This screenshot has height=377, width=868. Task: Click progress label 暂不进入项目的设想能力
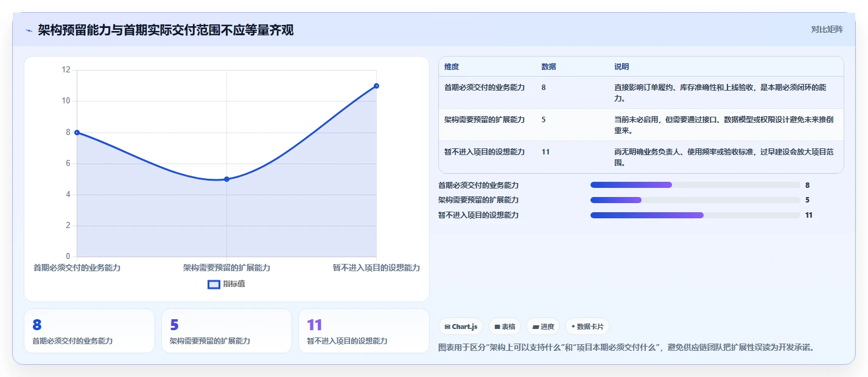(478, 215)
